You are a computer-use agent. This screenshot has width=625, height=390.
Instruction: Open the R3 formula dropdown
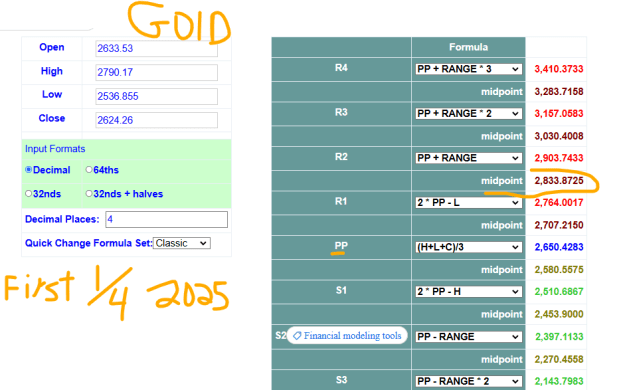(468, 114)
